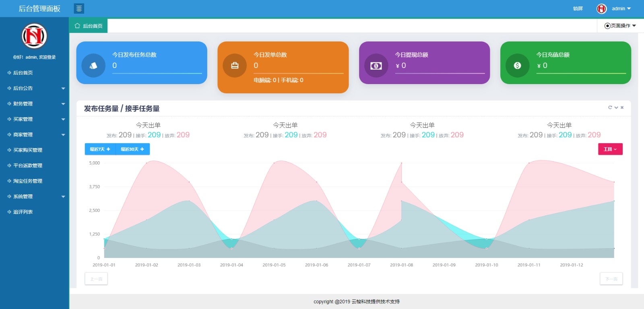This screenshot has height=309, width=644.
Task: Click the 电脑端: 0 | 手机端: 0 text
Action: point(279,80)
